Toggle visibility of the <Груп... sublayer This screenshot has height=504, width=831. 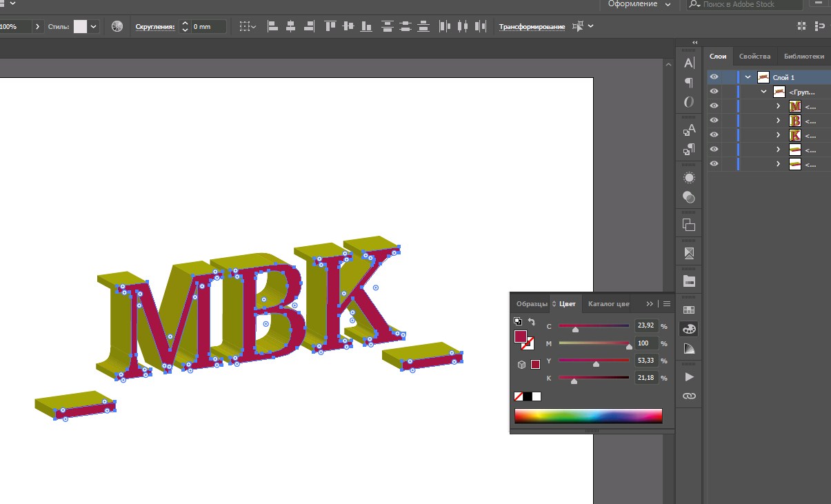pos(714,92)
